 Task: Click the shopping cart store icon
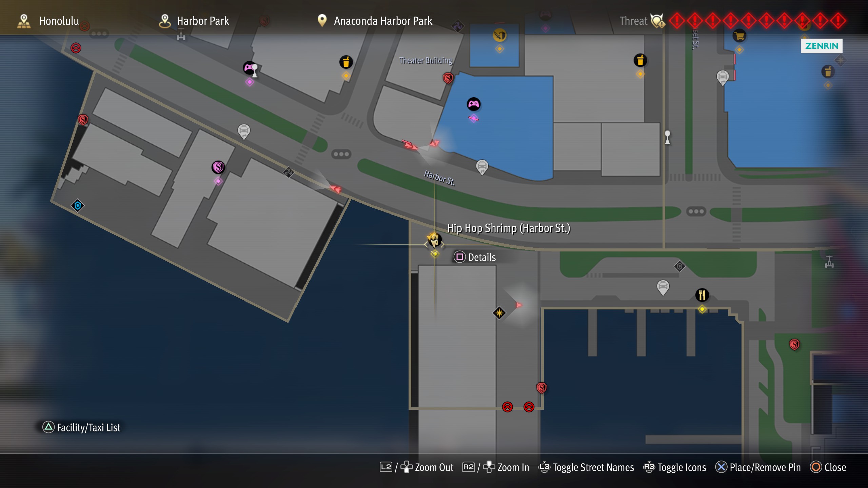coord(739,36)
